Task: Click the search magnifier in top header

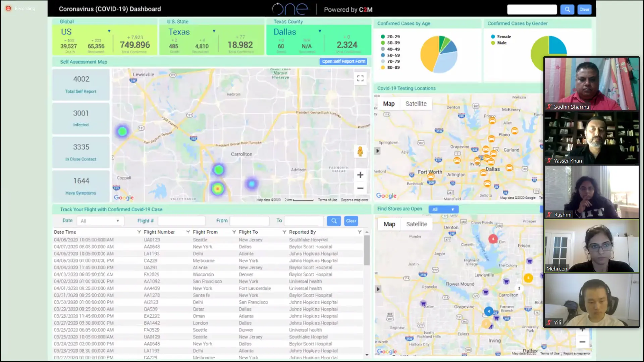Action: pos(567,9)
